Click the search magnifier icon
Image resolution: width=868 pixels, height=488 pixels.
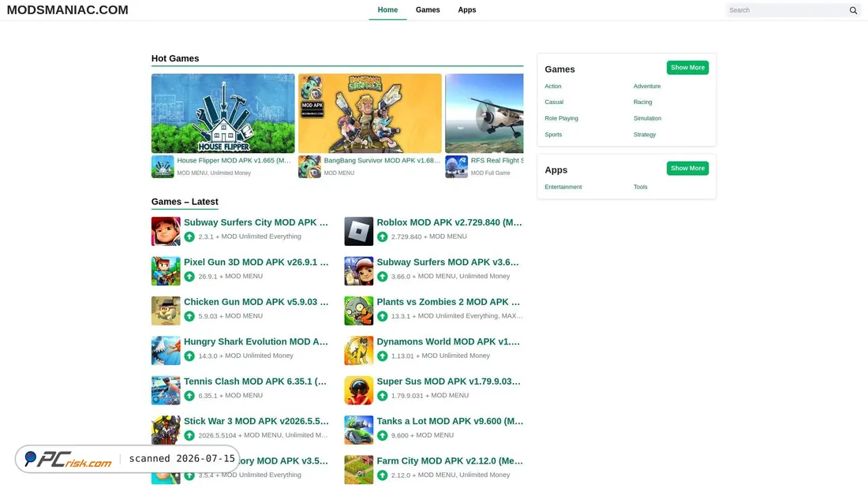(x=853, y=10)
